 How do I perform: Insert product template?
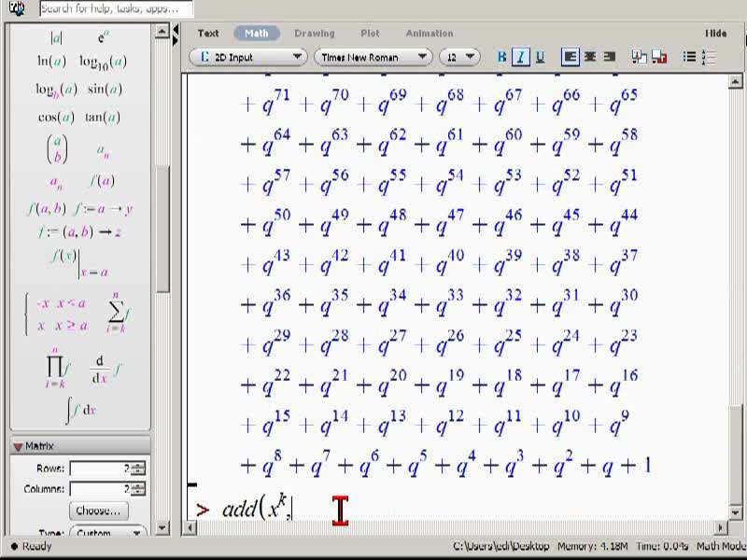click(x=58, y=368)
